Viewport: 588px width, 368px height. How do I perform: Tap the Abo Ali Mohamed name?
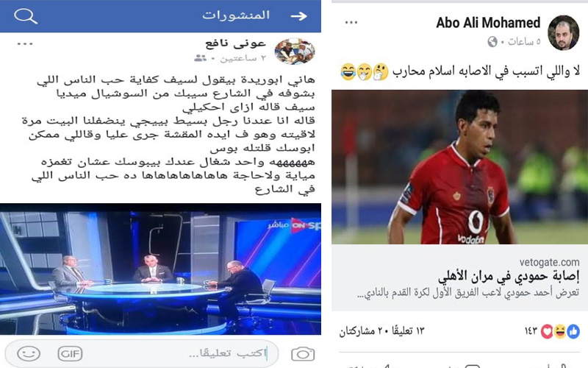click(x=488, y=23)
